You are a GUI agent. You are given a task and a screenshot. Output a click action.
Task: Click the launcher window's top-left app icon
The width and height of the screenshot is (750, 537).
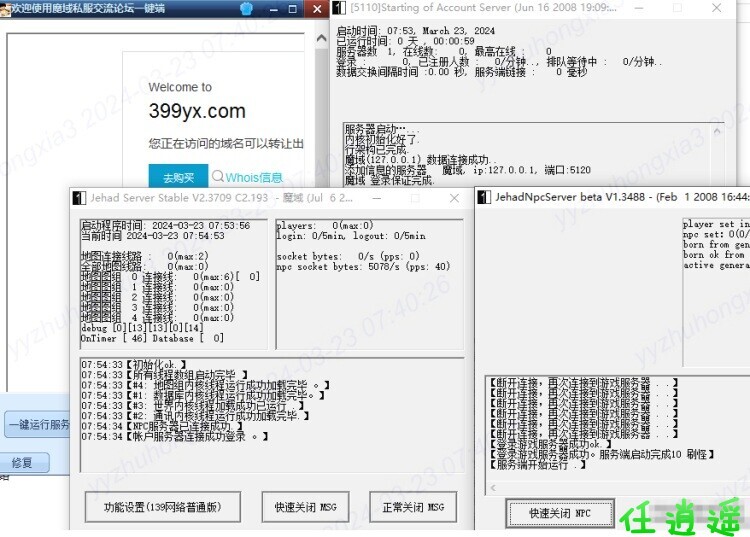tap(5, 8)
